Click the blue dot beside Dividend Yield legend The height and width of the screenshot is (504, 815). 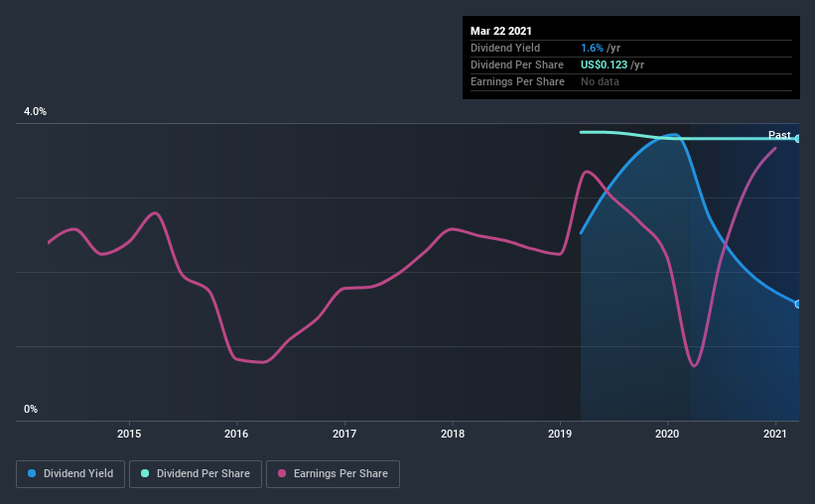[31, 474]
